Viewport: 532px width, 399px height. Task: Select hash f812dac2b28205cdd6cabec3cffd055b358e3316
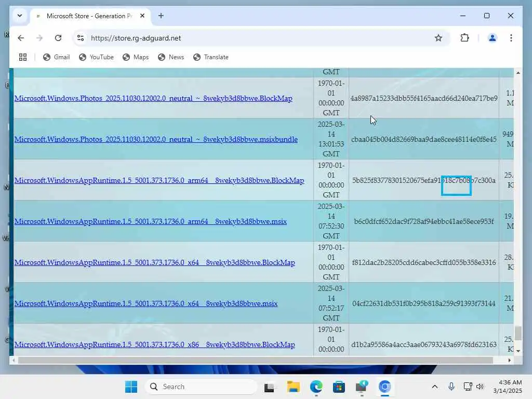click(x=424, y=262)
